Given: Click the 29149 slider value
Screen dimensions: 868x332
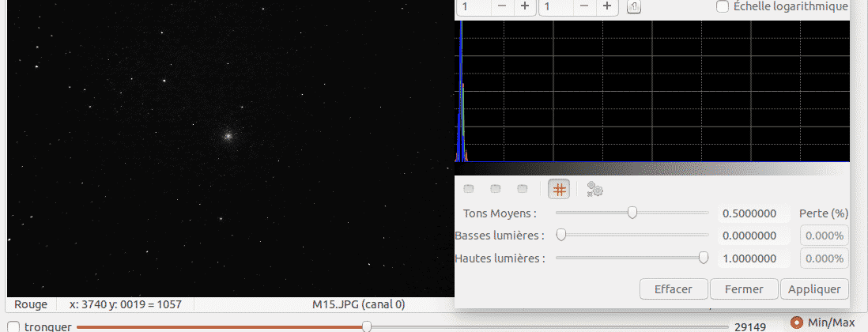Looking at the screenshot, I should (750, 327).
